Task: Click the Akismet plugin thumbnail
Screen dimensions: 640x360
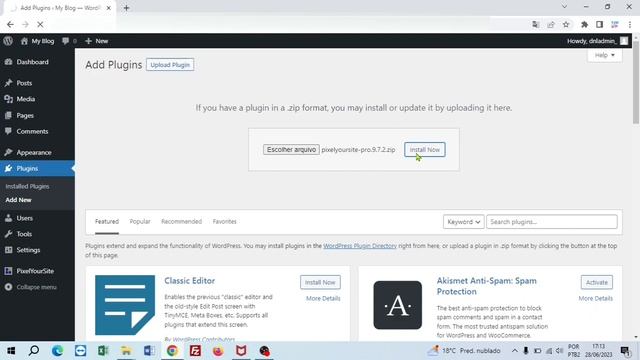Action: (398, 305)
